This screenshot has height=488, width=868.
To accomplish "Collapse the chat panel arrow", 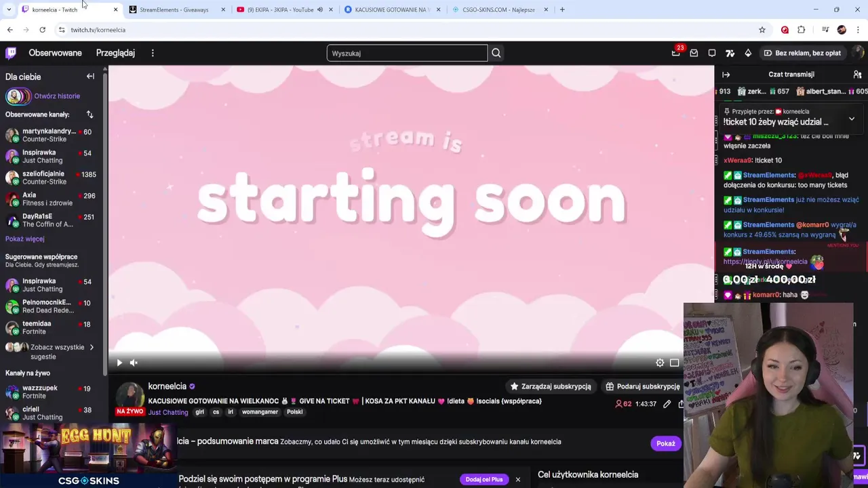I will point(726,75).
